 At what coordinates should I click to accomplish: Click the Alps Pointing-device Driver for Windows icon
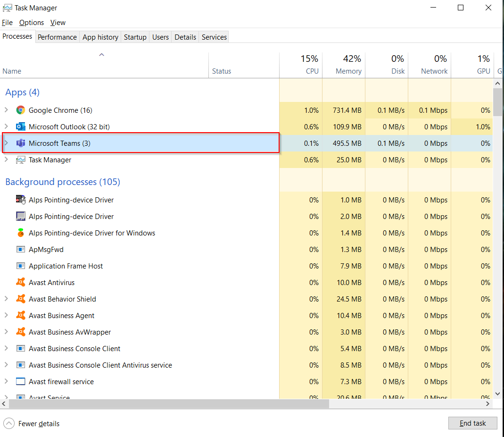pyautogui.click(x=21, y=233)
